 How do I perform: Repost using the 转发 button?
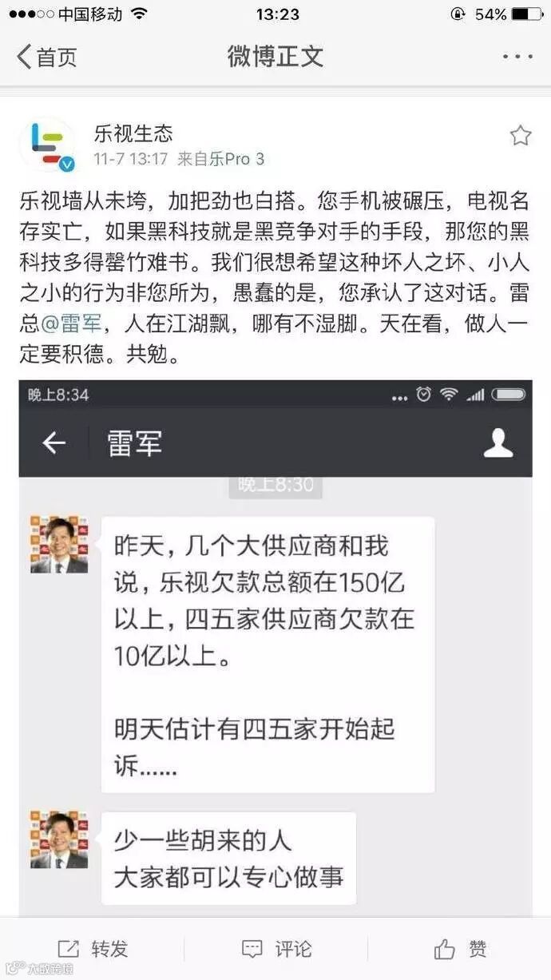point(93,949)
